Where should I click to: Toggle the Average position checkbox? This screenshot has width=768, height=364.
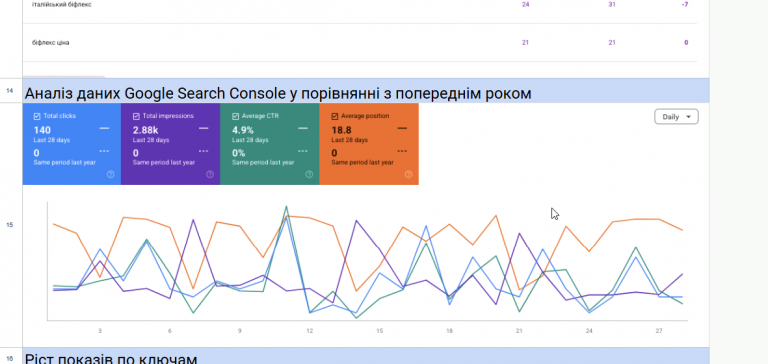click(335, 117)
